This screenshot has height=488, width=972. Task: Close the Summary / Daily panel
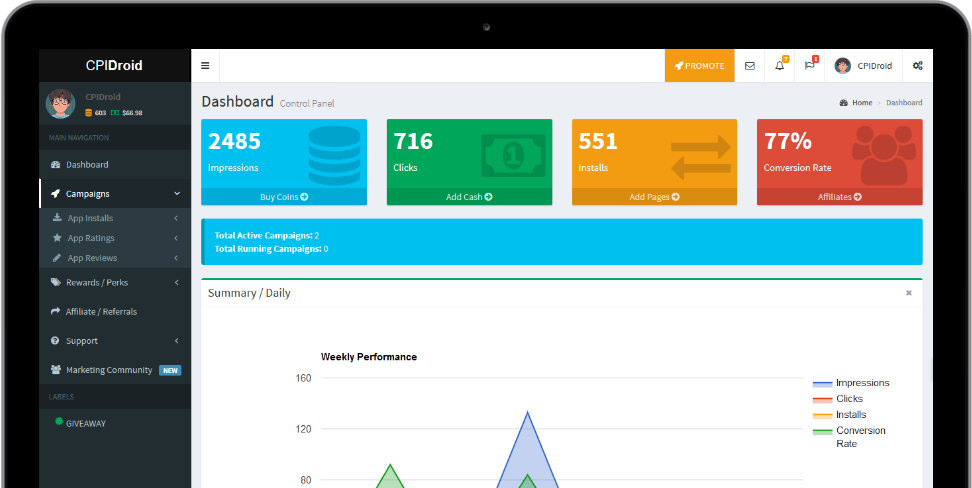pos(909,293)
